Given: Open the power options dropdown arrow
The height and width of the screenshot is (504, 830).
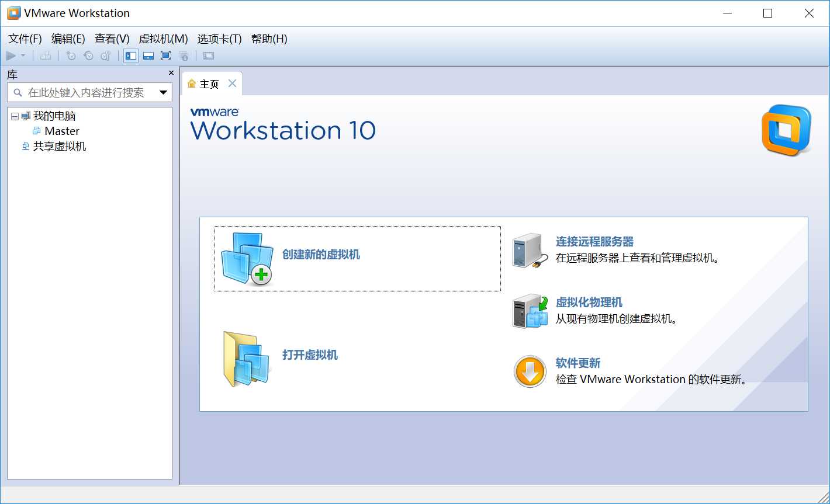Looking at the screenshot, I should [x=23, y=55].
